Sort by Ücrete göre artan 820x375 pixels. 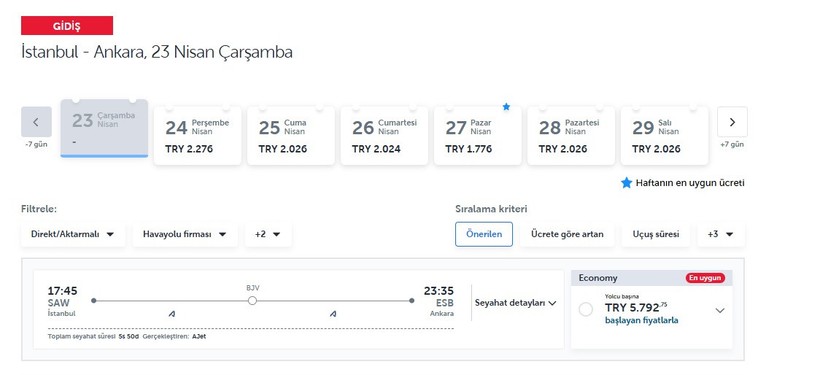point(567,234)
